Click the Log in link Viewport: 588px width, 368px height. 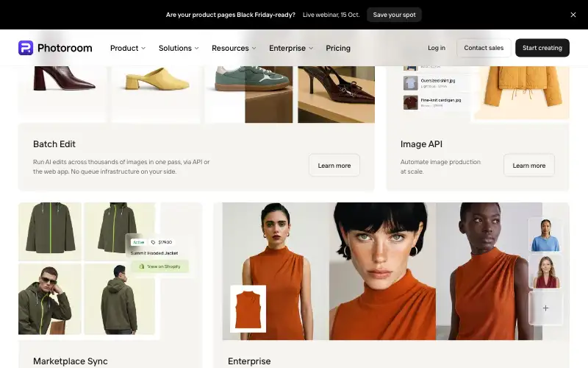pyautogui.click(x=437, y=48)
